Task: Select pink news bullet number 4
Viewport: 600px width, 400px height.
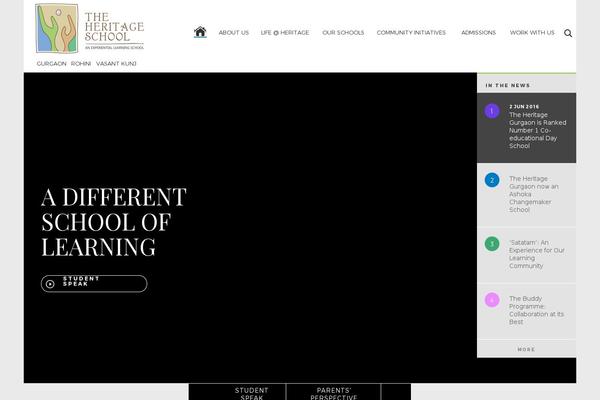Action: pyautogui.click(x=492, y=300)
